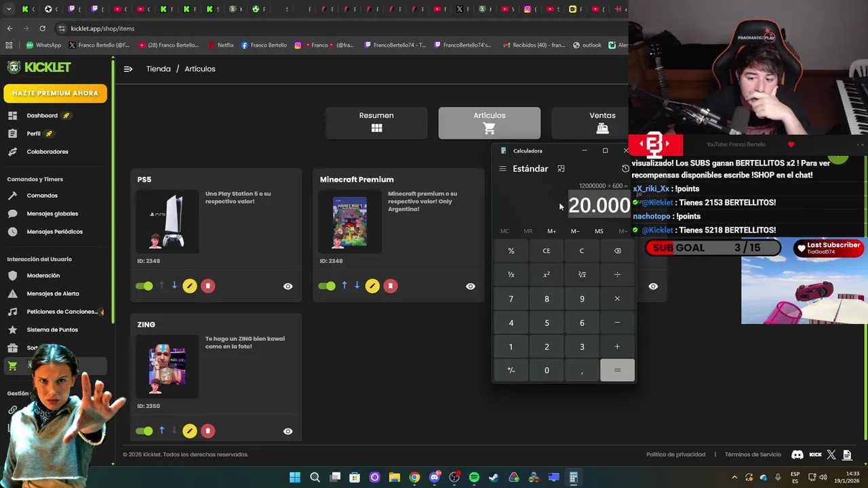Switch to the Resumen tab

coord(376,123)
